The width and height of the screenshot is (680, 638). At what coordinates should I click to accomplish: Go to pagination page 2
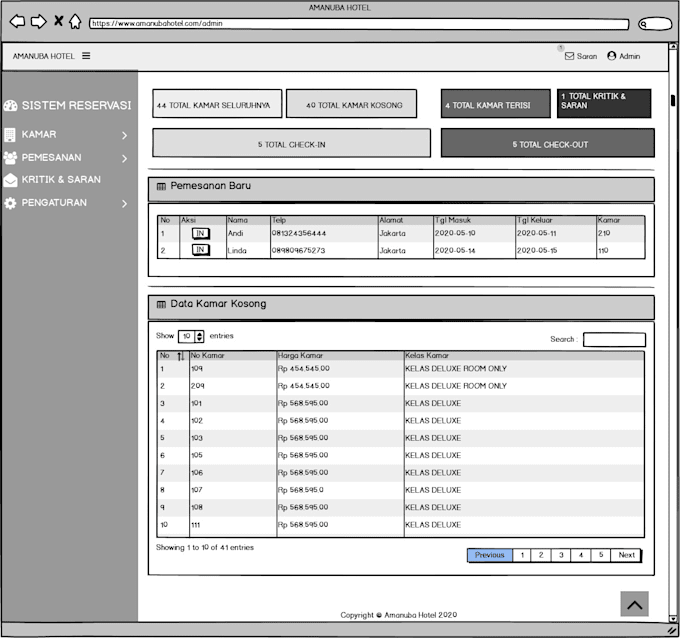541,555
